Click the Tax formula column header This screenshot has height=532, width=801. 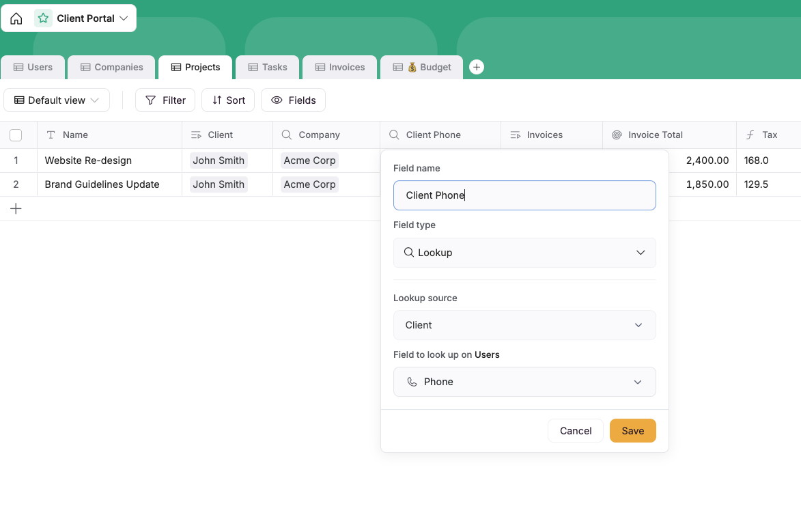(x=769, y=135)
